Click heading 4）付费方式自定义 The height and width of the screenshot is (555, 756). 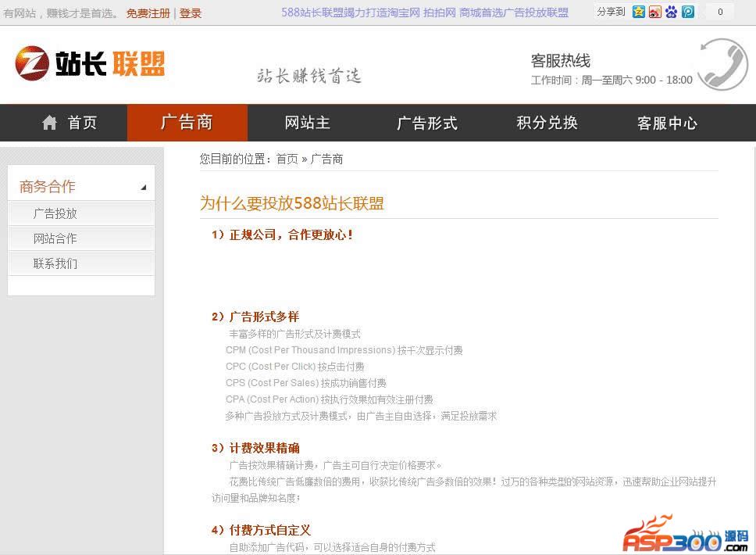[x=261, y=531]
